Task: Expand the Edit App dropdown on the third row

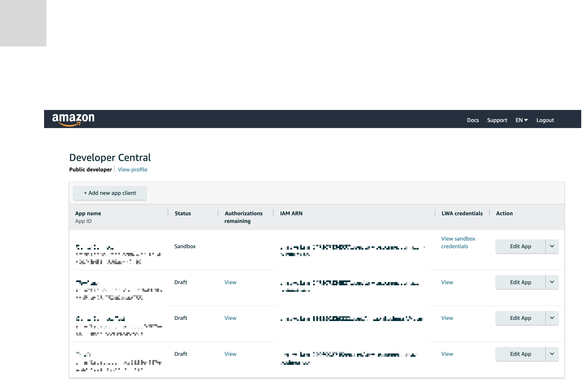Action: coord(552,318)
